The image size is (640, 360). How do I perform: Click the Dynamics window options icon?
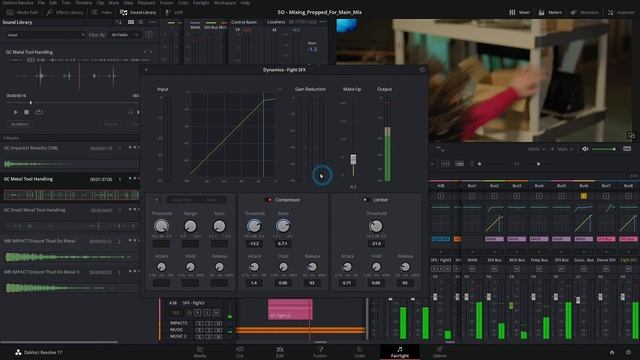(422, 70)
